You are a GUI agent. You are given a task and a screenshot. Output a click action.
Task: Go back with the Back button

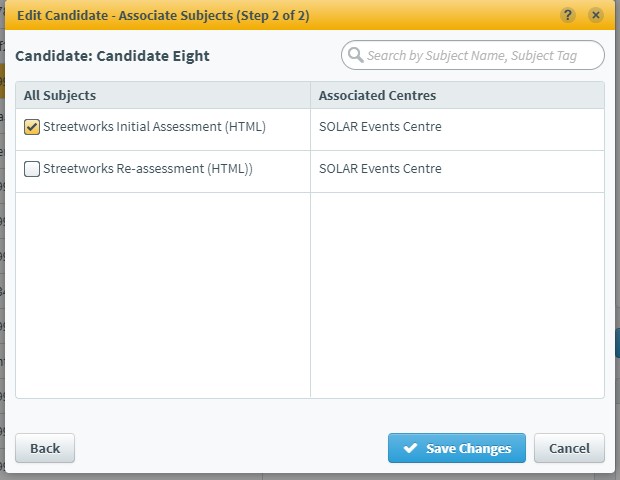pyautogui.click(x=45, y=448)
